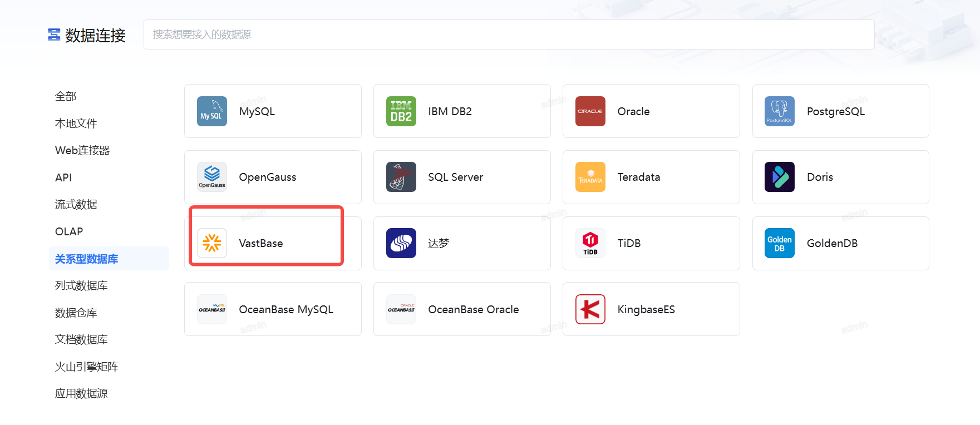Select the SQL Server connector label

(x=456, y=177)
